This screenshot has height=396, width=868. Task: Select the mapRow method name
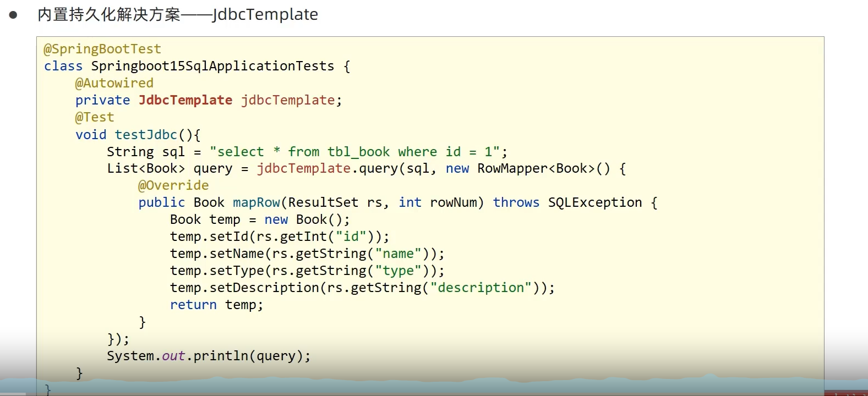point(256,202)
